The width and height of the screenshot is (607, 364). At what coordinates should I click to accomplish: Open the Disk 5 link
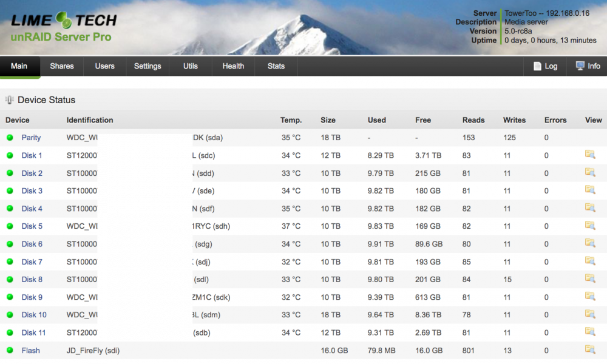(32, 226)
